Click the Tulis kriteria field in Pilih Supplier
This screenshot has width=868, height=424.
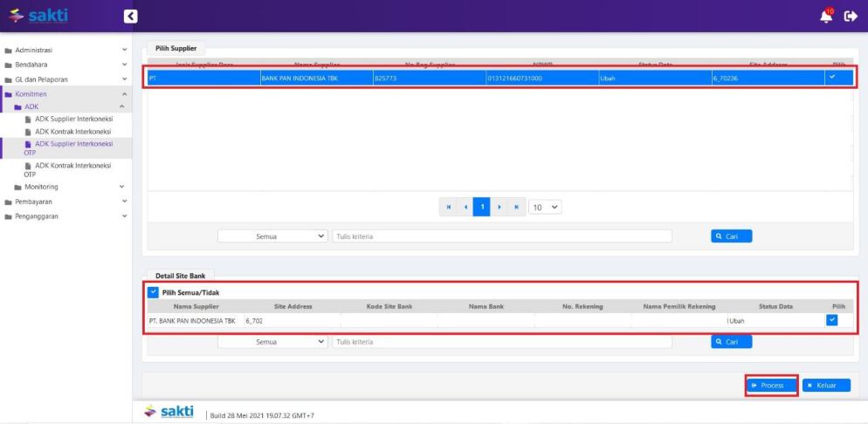pyautogui.click(x=502, y=236)
